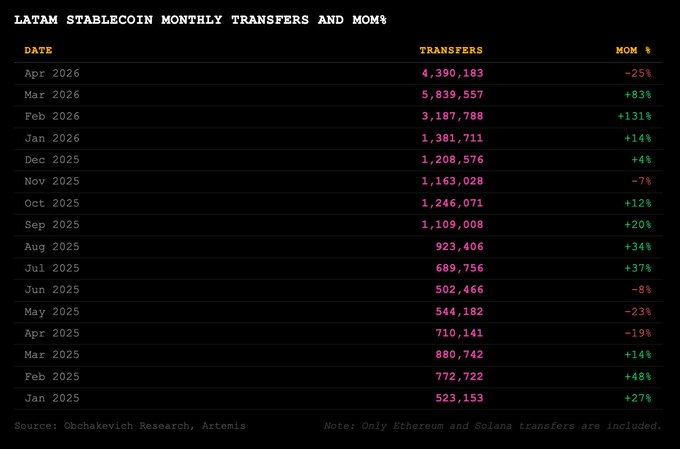Select the +48% change value
Viewport: 680px width, 449px height.
click(638, 376)
